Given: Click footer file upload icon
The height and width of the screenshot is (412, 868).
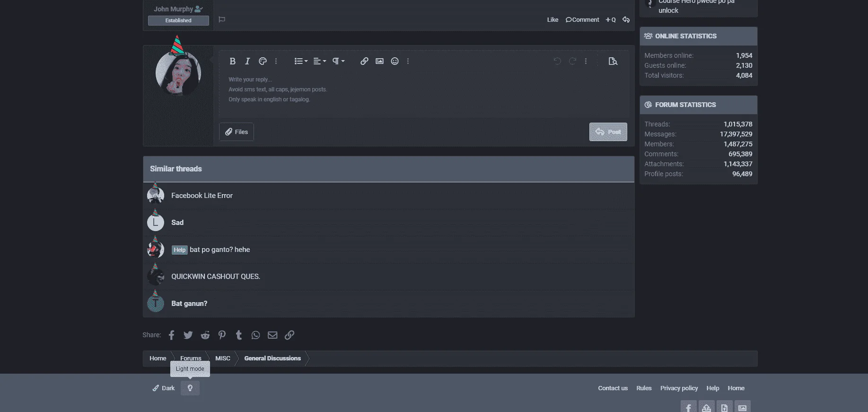Looking at the screenshot, I should (x=724, y=407).
